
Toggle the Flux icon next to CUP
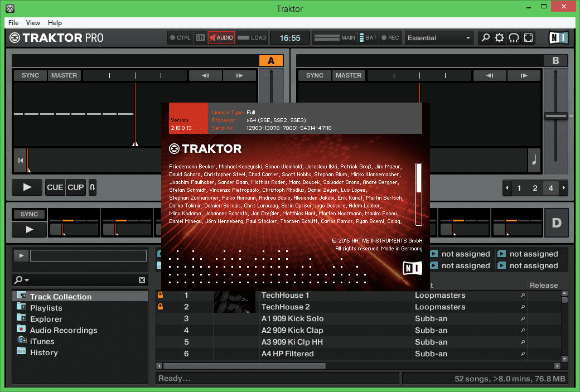coord(93,187)
